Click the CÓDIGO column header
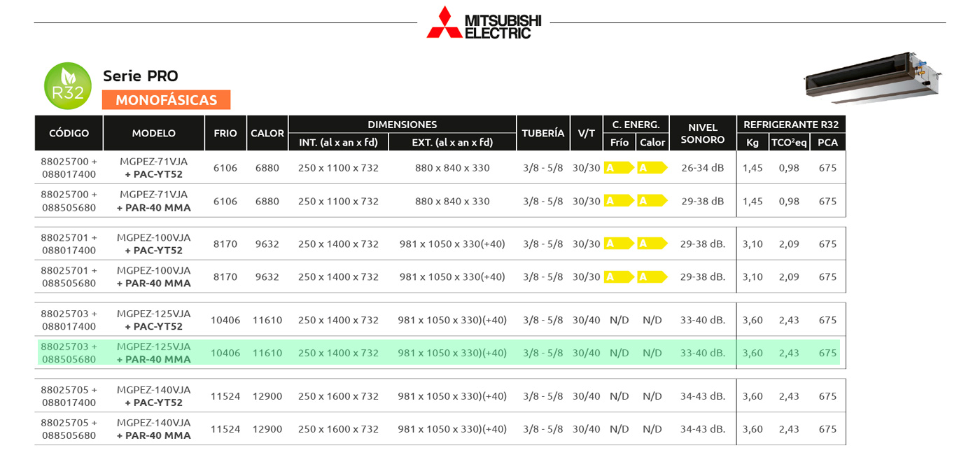This screenshot has width=980, height=455. 69,133
